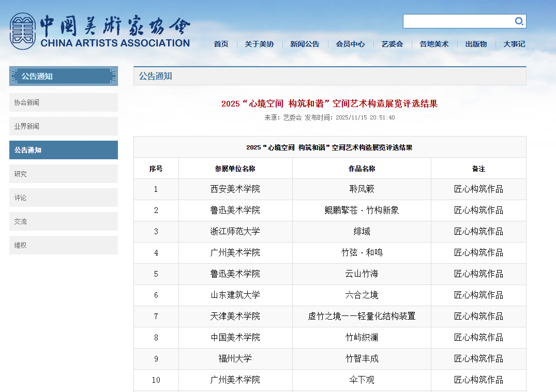
Task: Open the 关于美协 menu item
Action: (259, 44)
